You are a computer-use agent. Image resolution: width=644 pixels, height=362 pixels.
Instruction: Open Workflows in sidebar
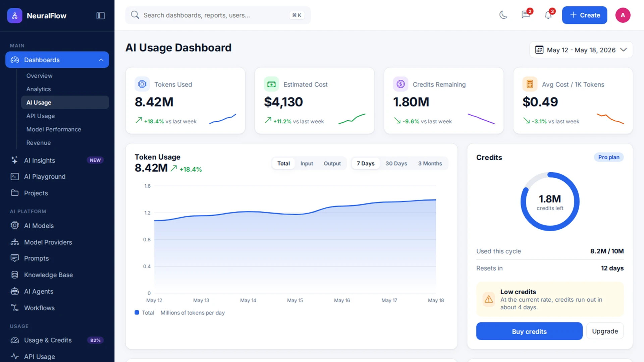point(57,308)
